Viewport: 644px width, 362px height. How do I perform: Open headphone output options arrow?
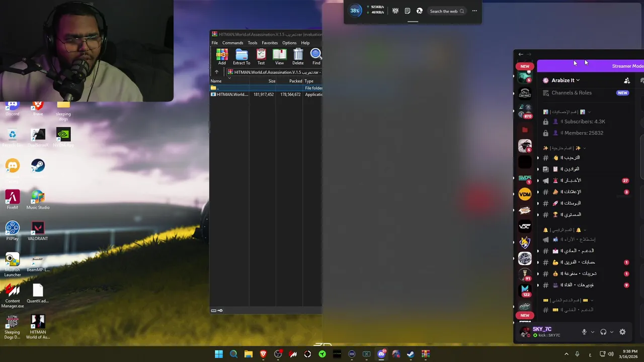(x=612, y=332)
